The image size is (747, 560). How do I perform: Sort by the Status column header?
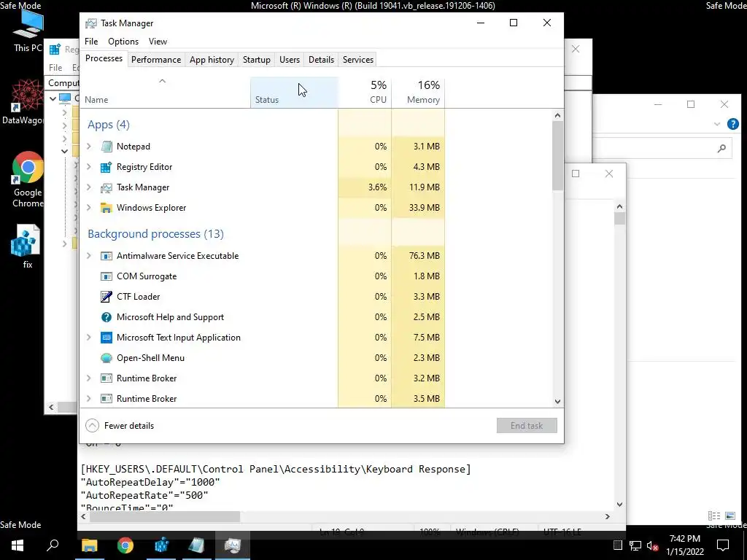294,93
